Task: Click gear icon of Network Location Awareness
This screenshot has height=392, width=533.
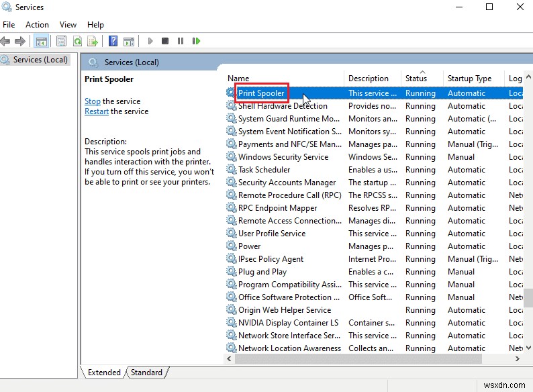Action: [231, 348]
